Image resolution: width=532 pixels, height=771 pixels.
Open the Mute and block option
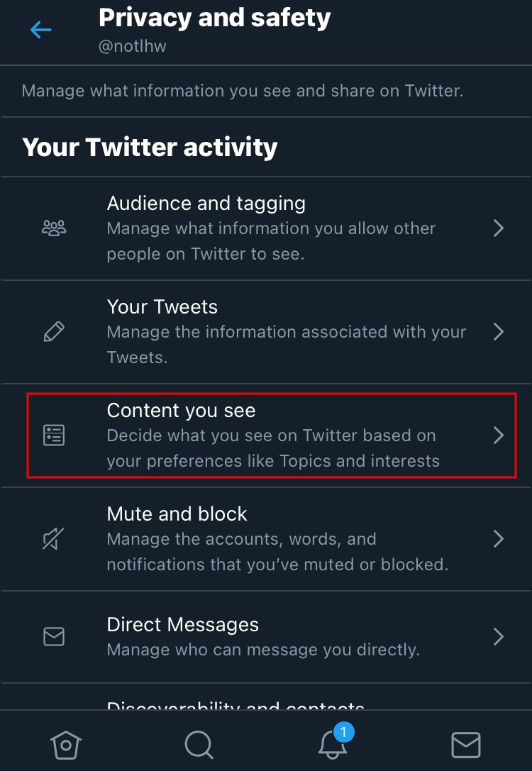tap(266, 539)
